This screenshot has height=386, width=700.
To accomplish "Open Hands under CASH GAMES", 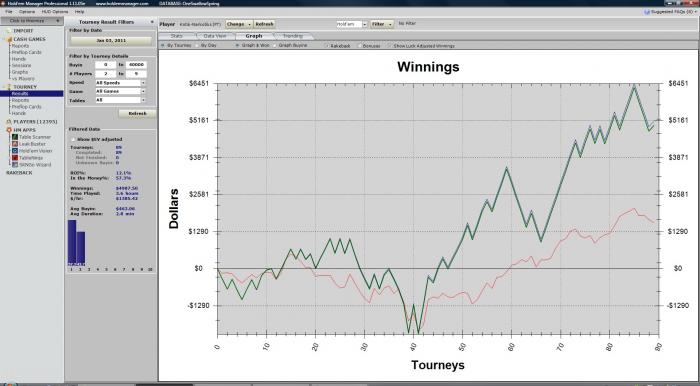I will [19, 59].
